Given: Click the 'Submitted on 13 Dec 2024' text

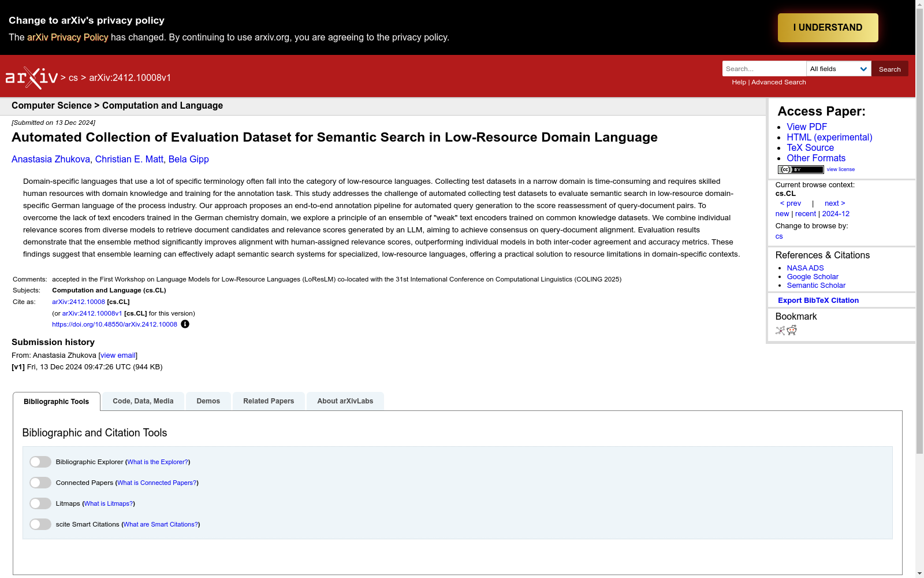Looking at the screenshot, I should 53,123.
